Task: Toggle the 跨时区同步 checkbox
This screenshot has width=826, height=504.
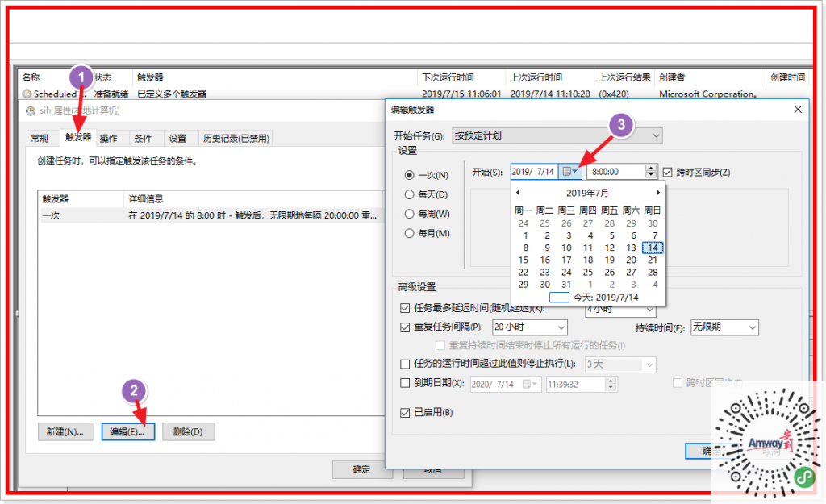Action: pos(667,172)
